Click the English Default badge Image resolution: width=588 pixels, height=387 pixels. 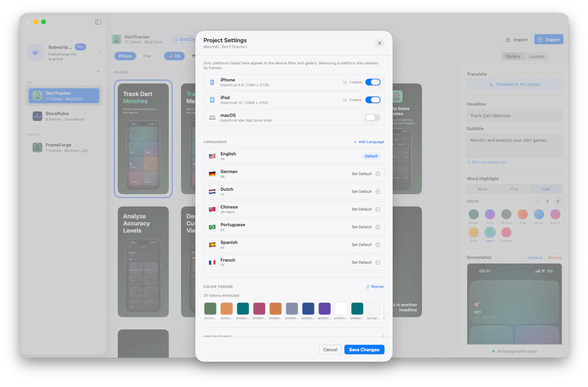371,156
